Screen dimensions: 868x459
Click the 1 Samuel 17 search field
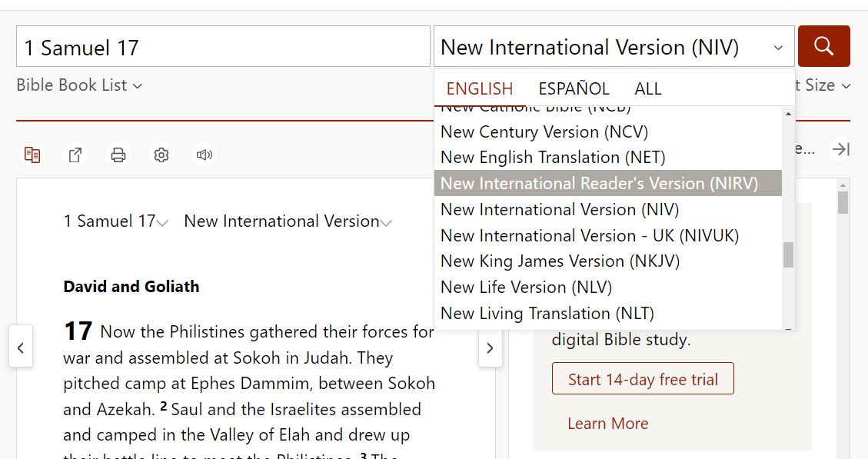pyautogui.click(x=223, y=47)
